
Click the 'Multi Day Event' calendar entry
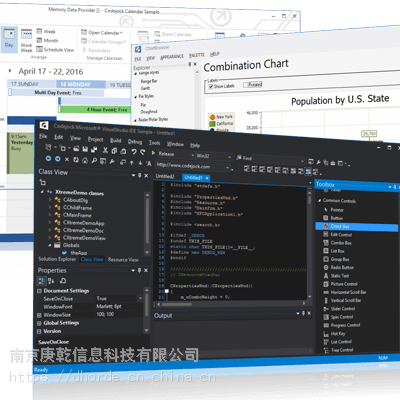(x=57, y=93)
